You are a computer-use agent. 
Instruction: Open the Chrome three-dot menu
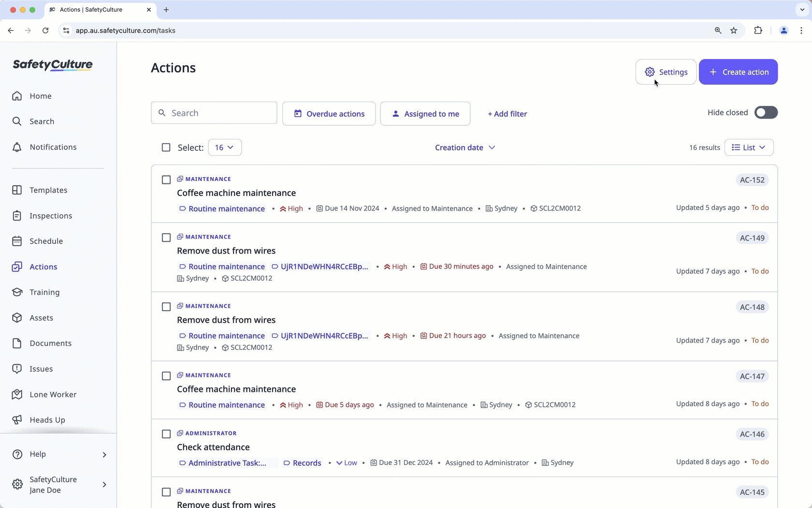click(801, 30)
